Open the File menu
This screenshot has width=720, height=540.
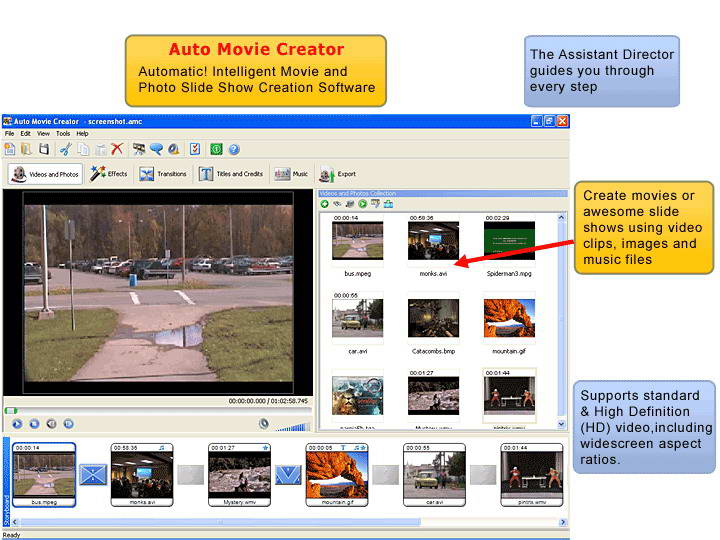[9, 134]
